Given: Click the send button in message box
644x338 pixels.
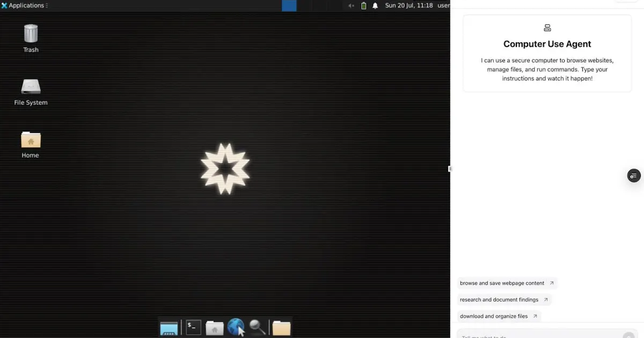Looking at the screenshot, I should (628, 336).
